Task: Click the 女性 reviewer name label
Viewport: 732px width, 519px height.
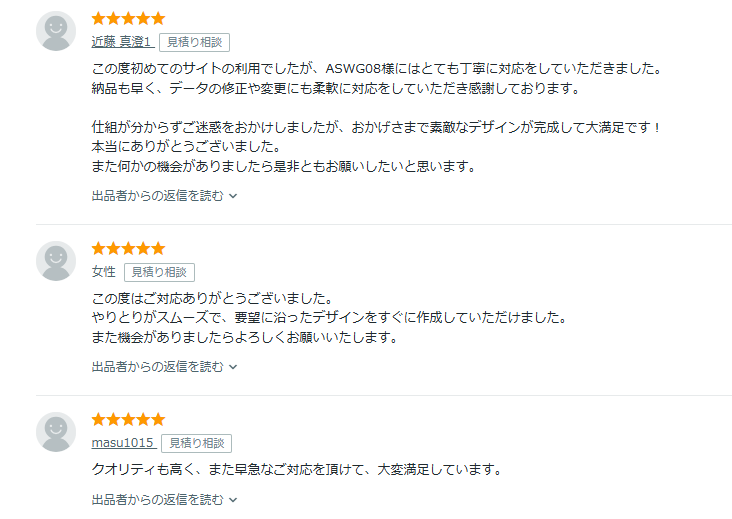Action: 104,272
